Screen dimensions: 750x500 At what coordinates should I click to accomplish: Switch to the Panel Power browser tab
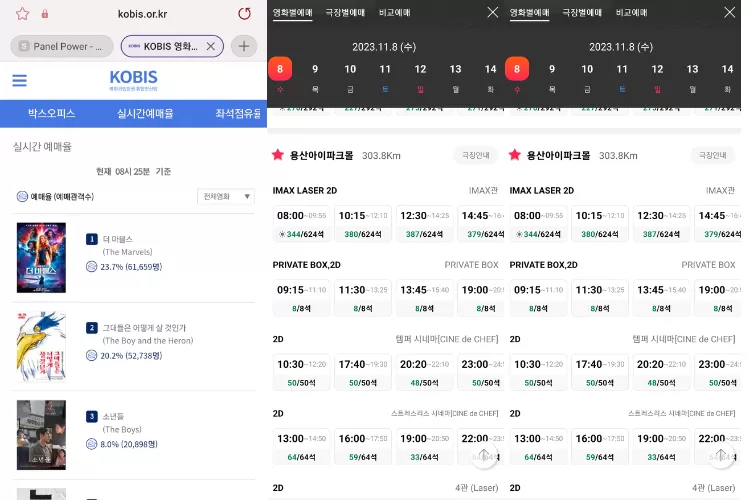[x=62, y=46]
